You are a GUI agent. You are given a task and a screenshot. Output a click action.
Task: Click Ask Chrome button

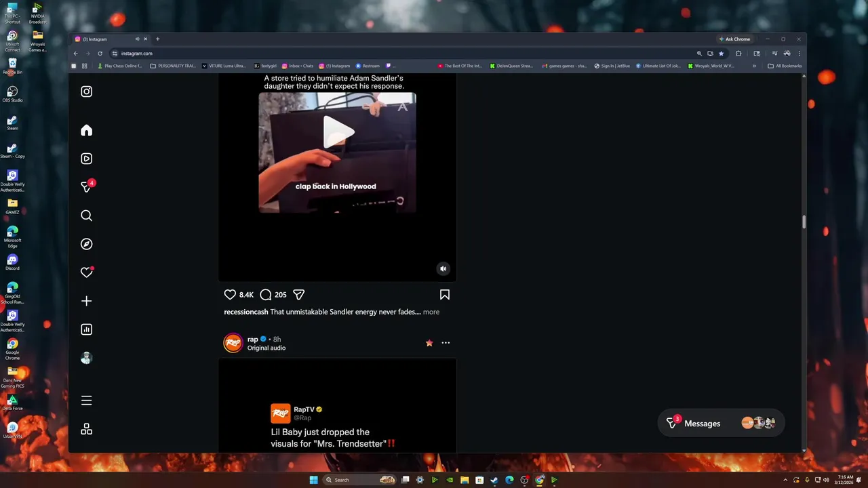point(734,39)
